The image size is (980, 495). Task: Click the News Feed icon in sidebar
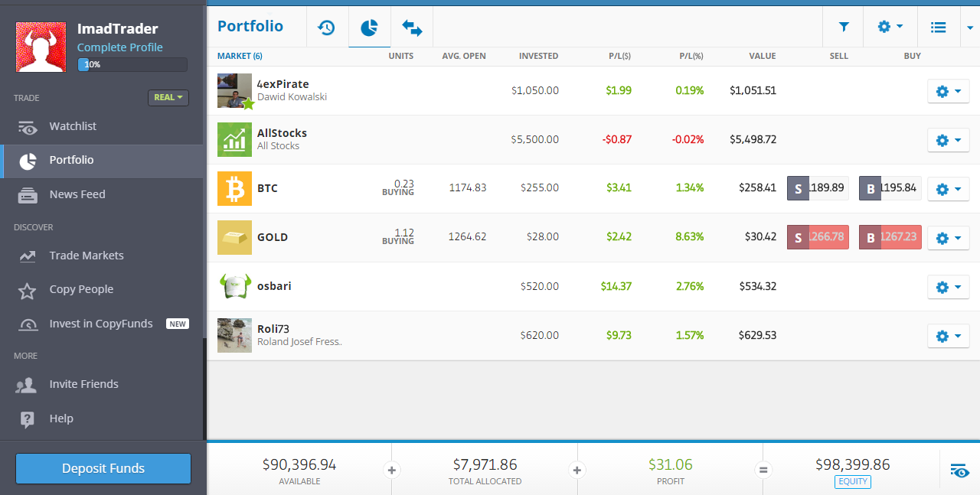28,195
